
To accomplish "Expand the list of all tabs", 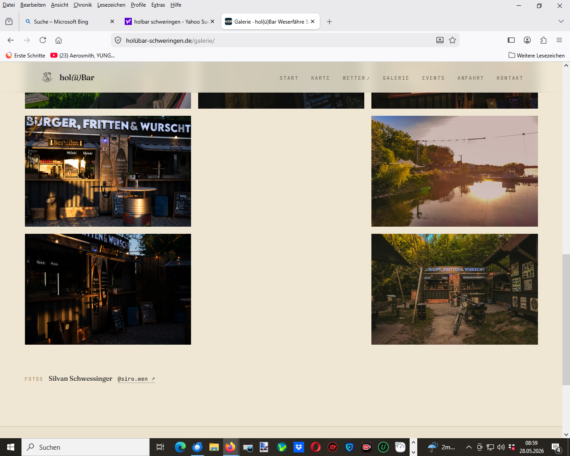I will [x=561, y=21].
